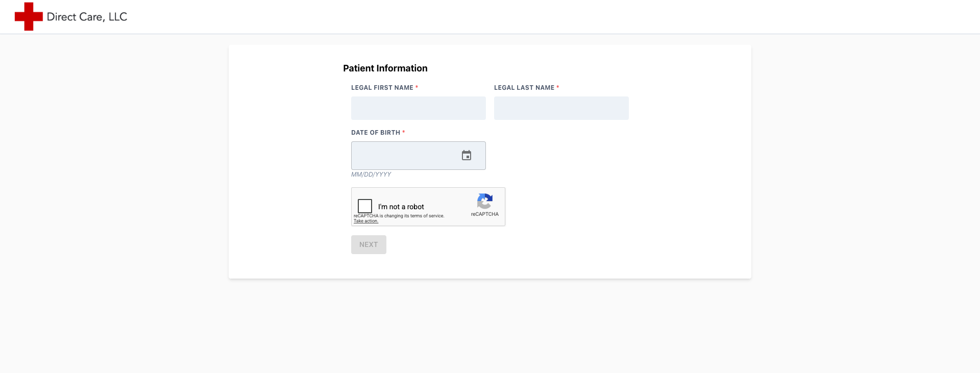
Task: Click the red cross logo
Action: 29,16
